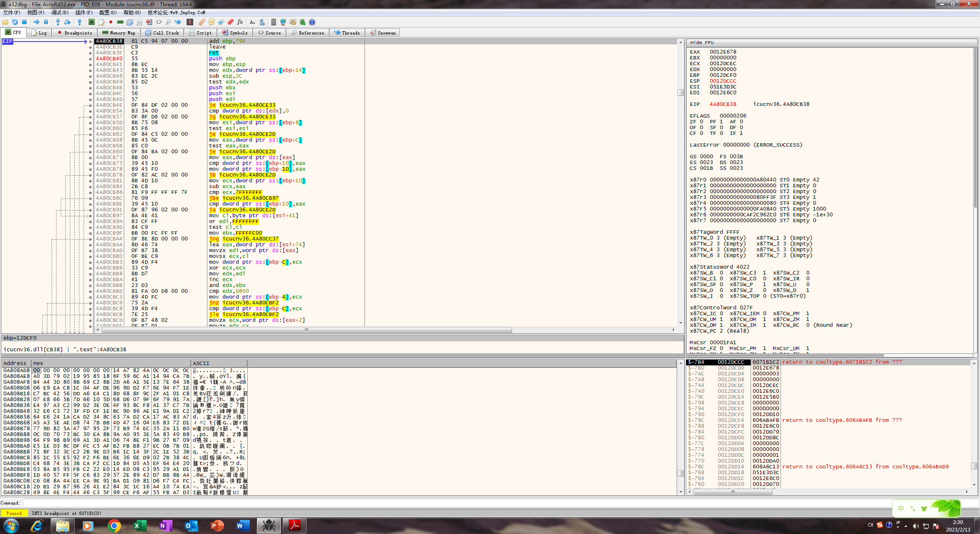Open Functions via the fx icon
980x534 pixels.
point(240,22)
